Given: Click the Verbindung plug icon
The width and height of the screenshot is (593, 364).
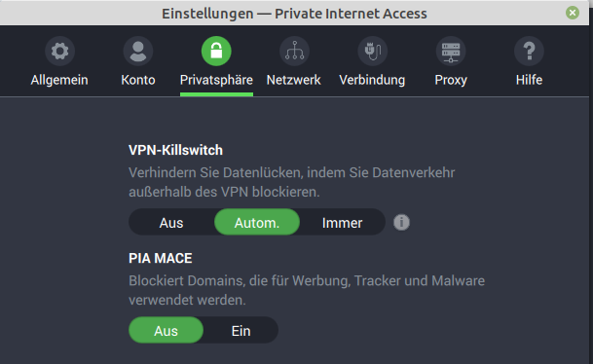Looking at the screenshot, I should point(373,51).
